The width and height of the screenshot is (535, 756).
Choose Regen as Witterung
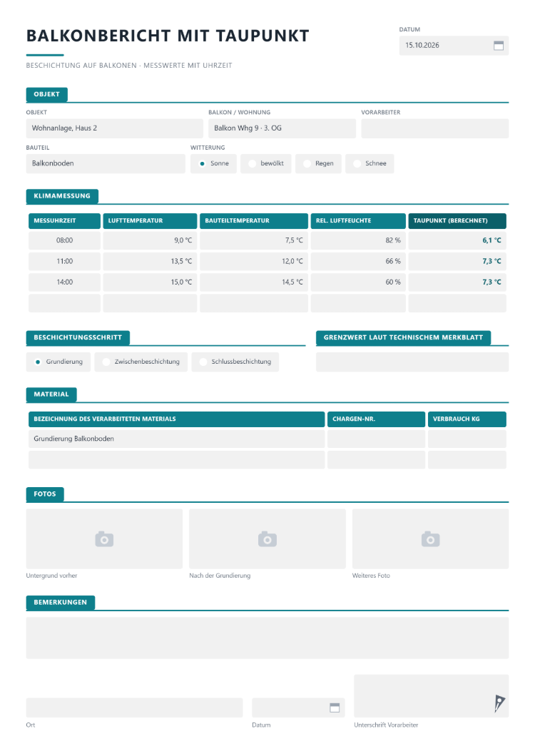click(318, 163)
